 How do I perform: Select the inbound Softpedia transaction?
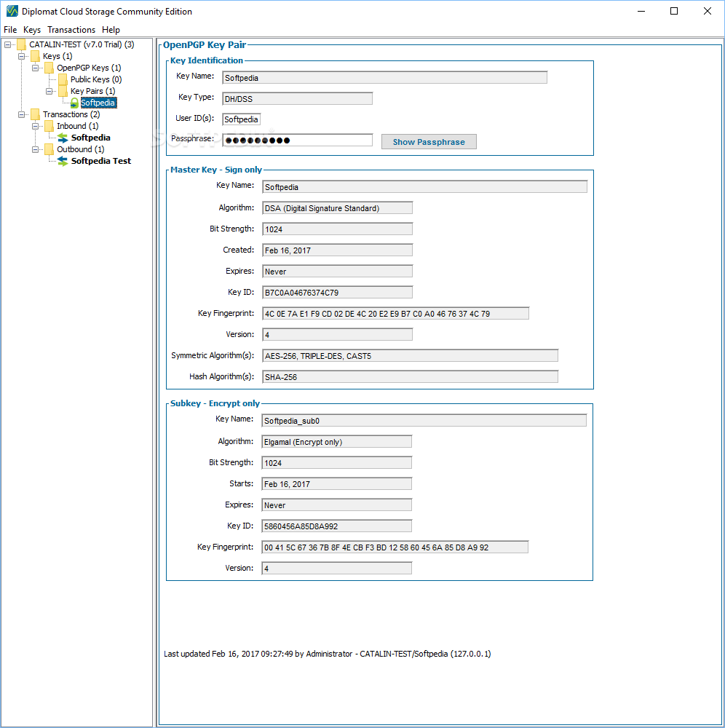point(90,138)
